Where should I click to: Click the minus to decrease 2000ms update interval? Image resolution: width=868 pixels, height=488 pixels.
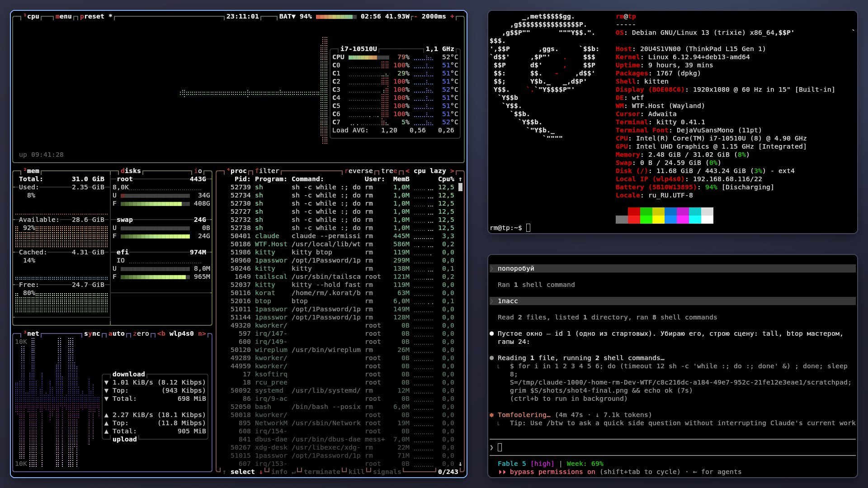[415, 17]
